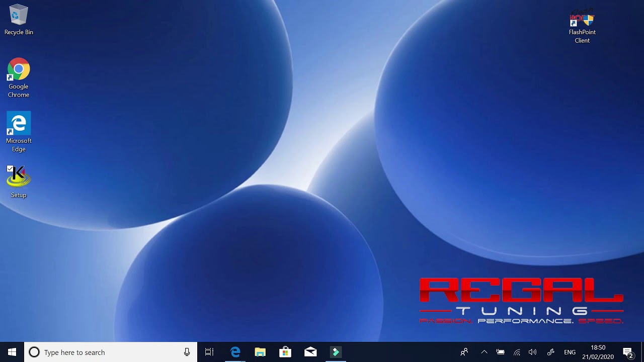Open File Explorer from the taskbar
Image resolution: width=644 pixels, height=362 pixels.
tap(260, 352)
